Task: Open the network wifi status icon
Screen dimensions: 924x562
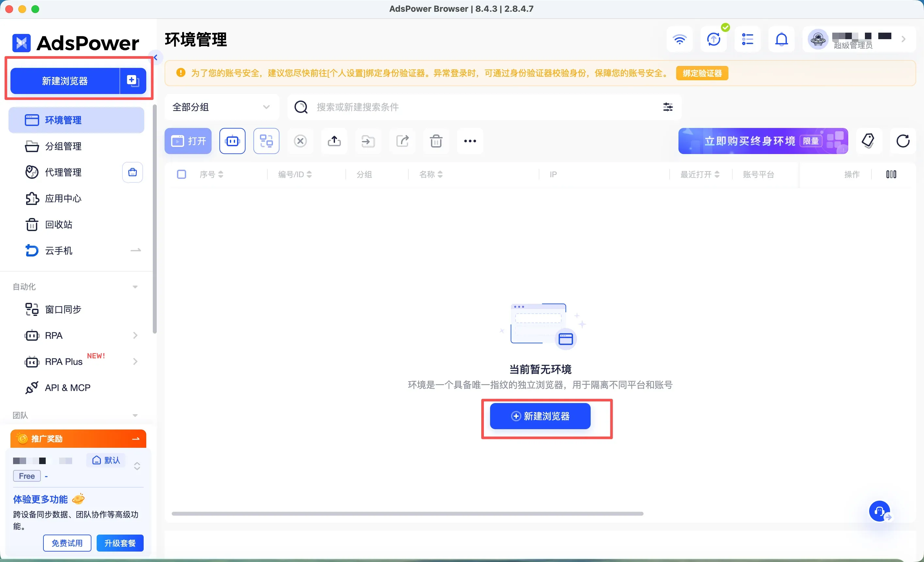Action: point(679,39)
